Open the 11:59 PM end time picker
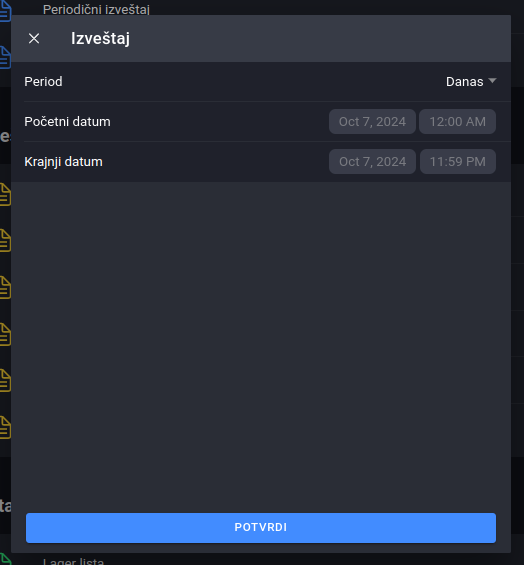The width and height of the screenshot is (524, 565). coord(458,161)
